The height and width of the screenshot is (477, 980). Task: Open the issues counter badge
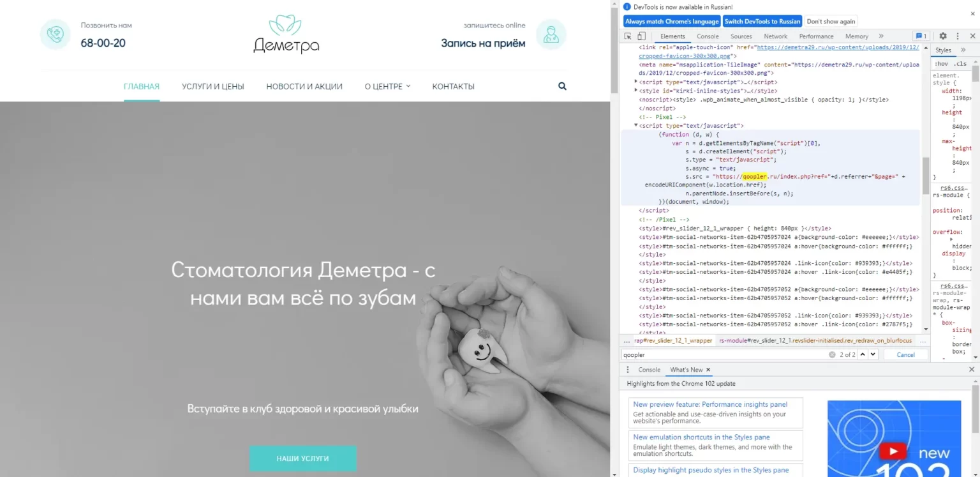click(x=921, y=36)
